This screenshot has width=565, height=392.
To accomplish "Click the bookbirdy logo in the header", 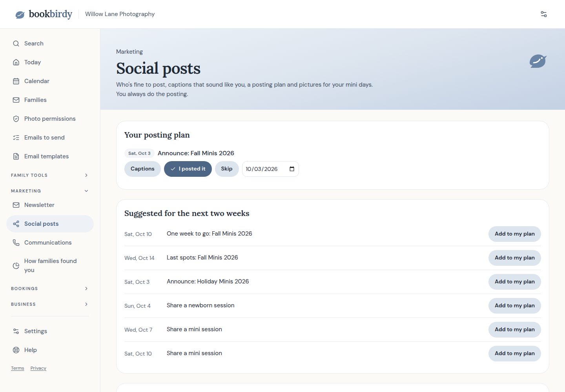I will pos(44,14).
